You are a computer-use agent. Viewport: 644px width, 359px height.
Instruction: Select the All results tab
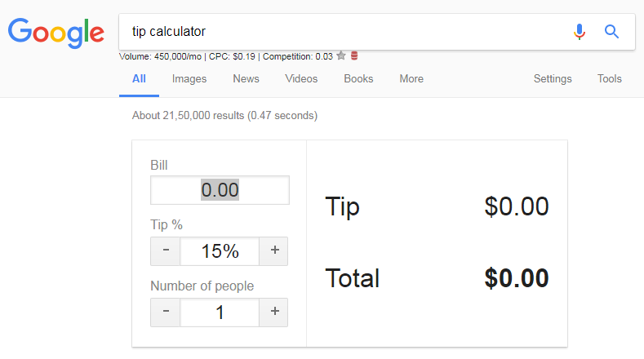(x=139, y=79)
